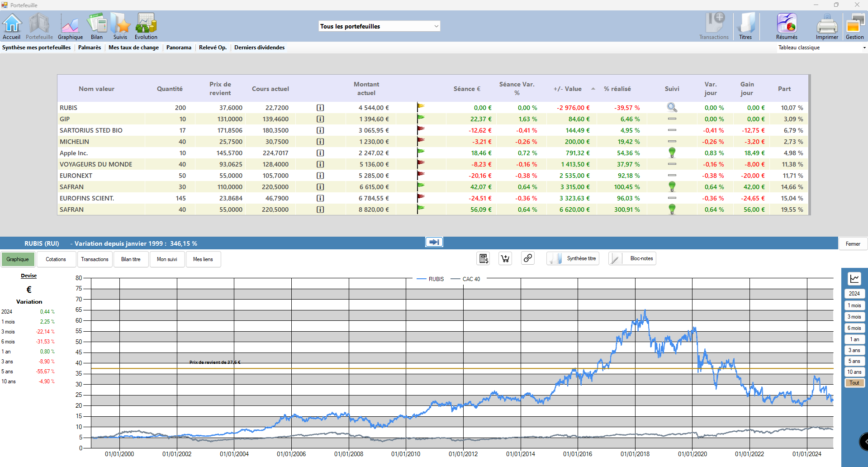
Task: Click the chain link icon above chart
Action: pos(527,258)
